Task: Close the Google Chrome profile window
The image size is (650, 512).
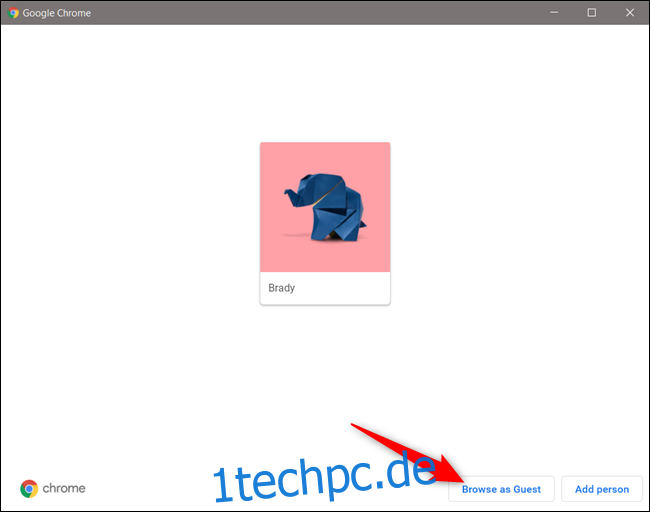Action: pos(630,13)
